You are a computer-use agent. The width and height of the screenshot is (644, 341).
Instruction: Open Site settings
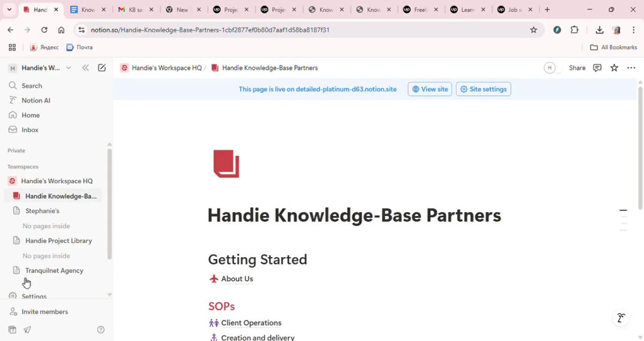pos(483,89)
